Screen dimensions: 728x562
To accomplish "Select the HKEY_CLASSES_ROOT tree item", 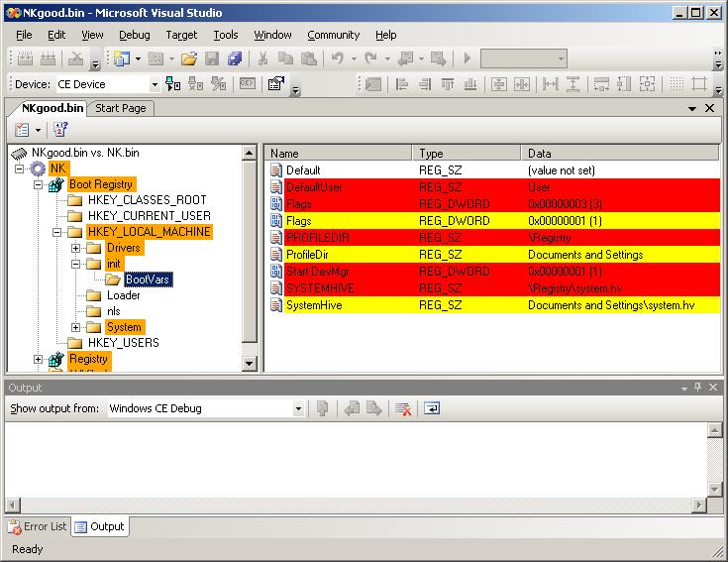I will (147, 200).
